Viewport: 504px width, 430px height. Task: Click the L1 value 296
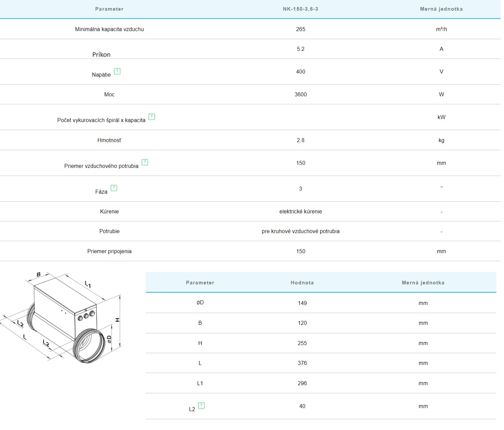click(x=302, y=383)
